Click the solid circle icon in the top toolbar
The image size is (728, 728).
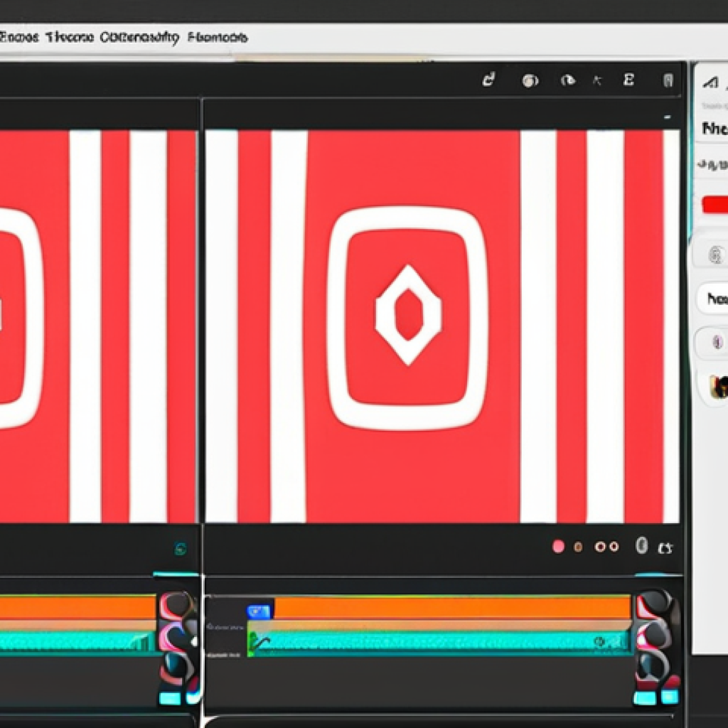tap(530, 81)
